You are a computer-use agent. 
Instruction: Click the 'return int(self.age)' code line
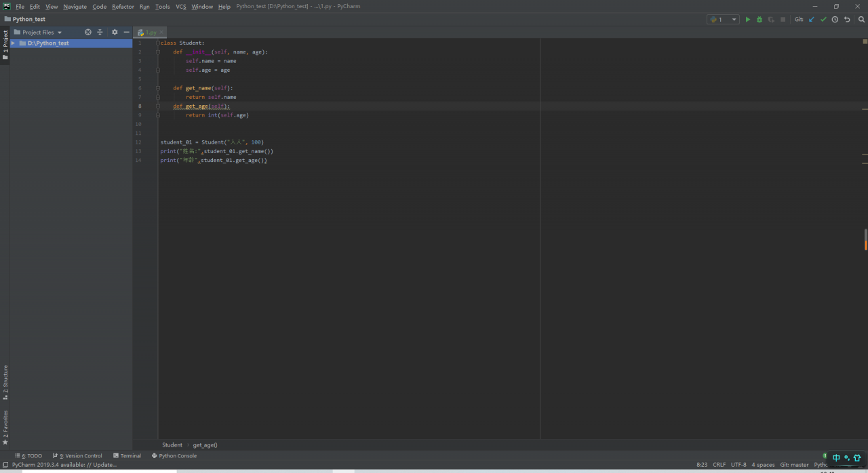click(x=217, y=115)
